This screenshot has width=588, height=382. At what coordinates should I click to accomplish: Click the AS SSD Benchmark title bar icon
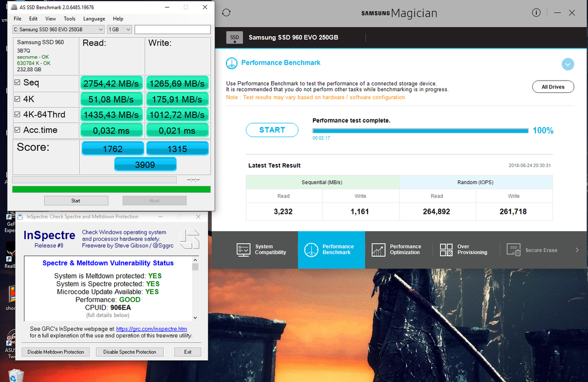14,7
